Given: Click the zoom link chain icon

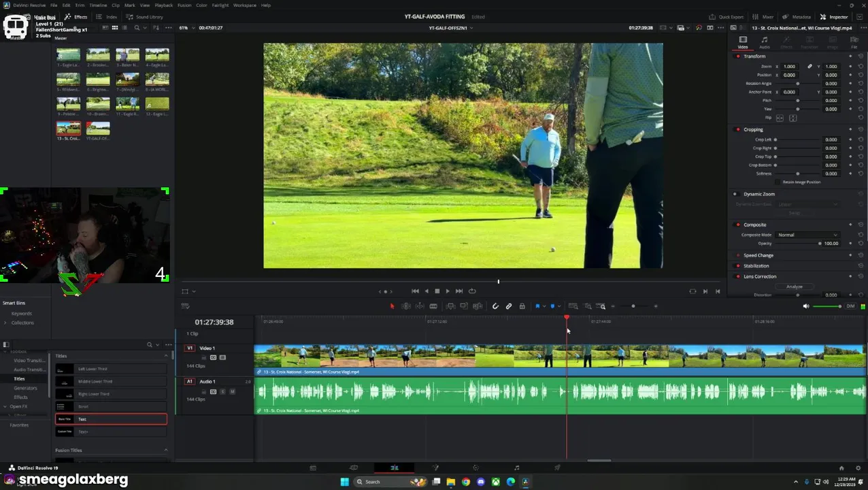Looking at the screenshot, I should 809,67.
